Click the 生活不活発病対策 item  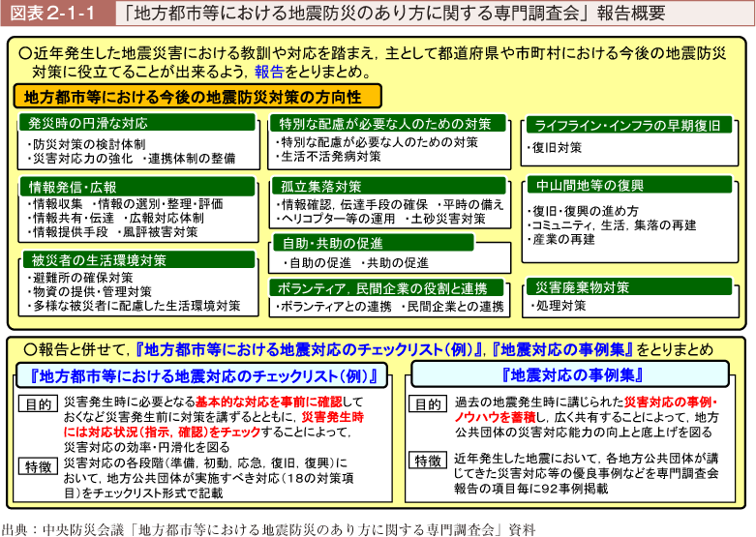pyautogui.click(x=328, y=156)
